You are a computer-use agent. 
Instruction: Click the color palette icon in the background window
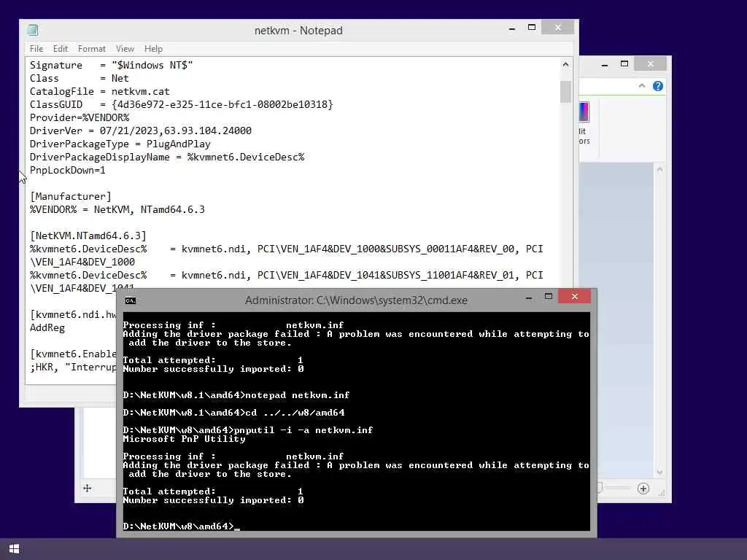click(584, 112)
